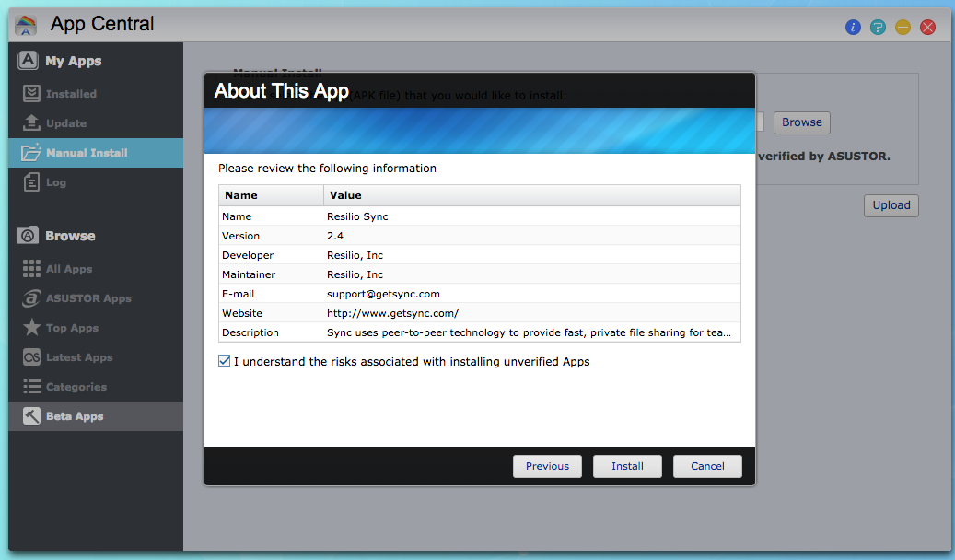
Task: Click the Name column header
Action: [x=271, y=195]
